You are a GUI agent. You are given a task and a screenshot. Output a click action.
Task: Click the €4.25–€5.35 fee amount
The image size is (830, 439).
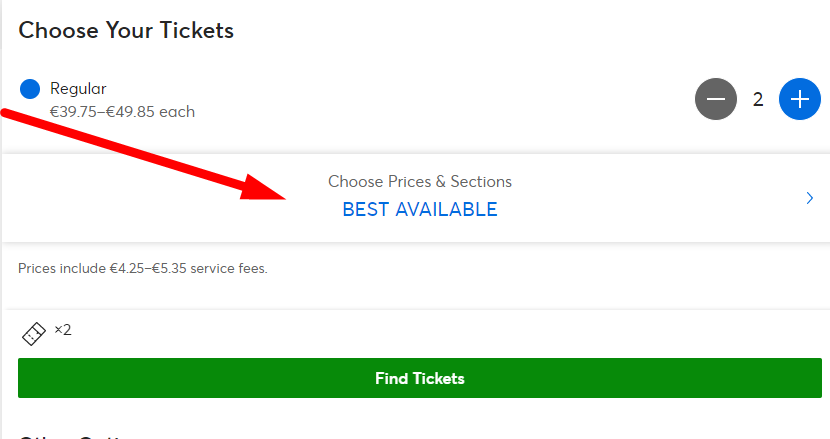148,268
